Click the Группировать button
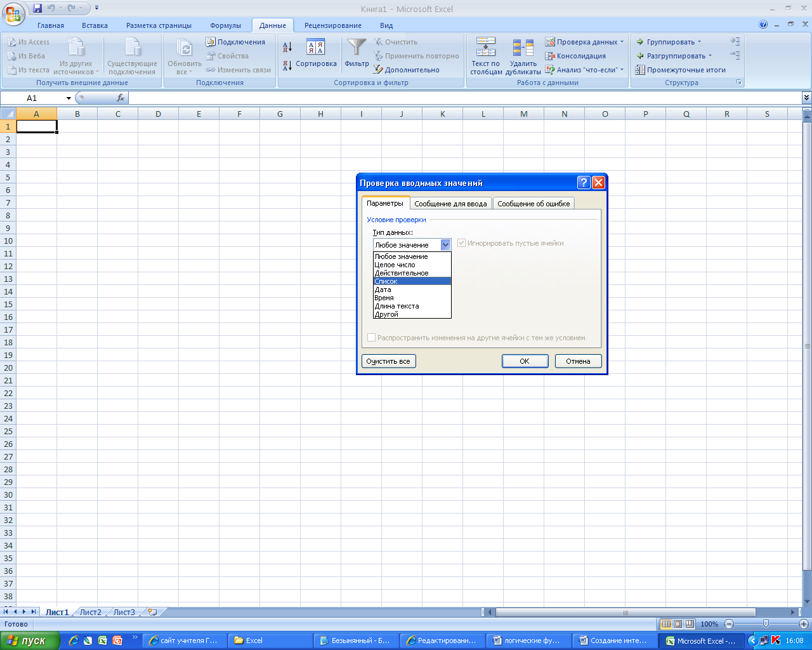Screen dimensions: 812x650 (669, 42)
